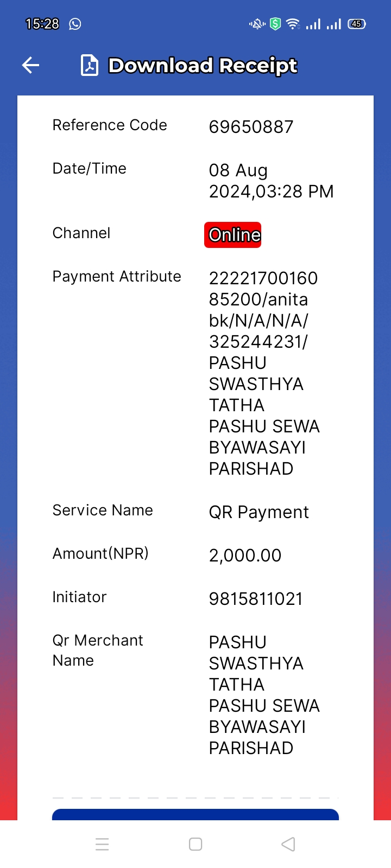Select the Qr Merchant Name value text
The height and width of the screenshot is (868, 391).
click(264, 695)
